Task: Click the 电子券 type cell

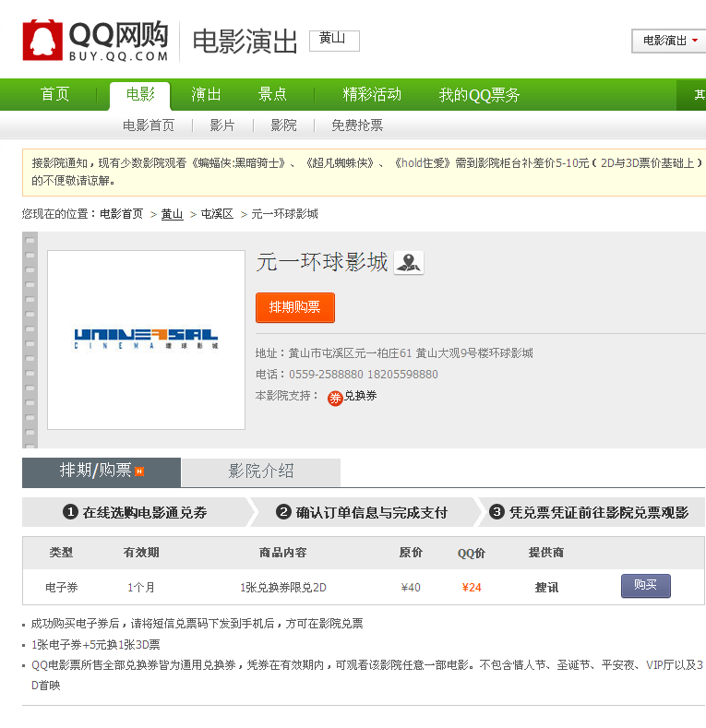Action: point(61,588)
